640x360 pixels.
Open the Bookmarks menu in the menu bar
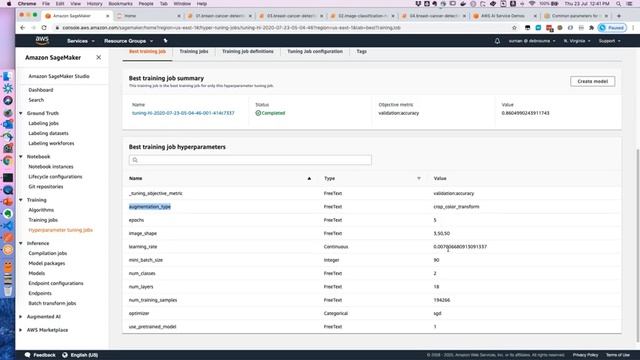tap(120, 4)
